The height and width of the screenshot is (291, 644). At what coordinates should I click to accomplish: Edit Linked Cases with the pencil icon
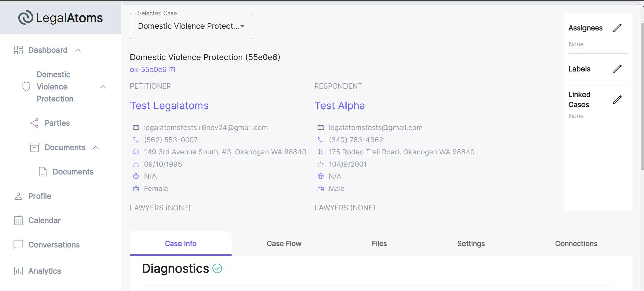coord(617,100)
